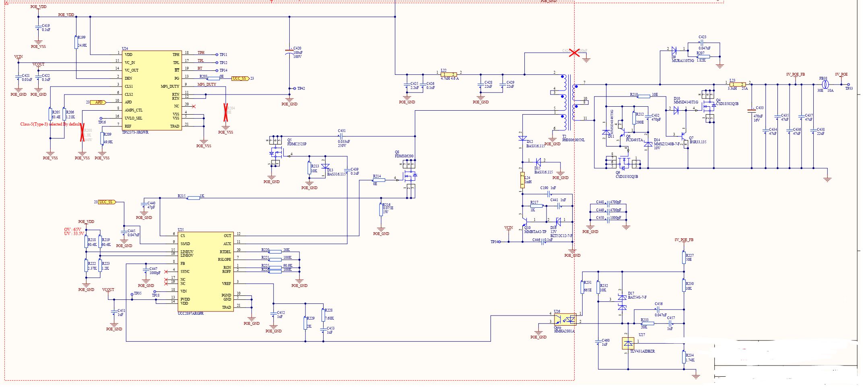This screenshot has width=868, height=390.
Task: Click the 8V_POE net label
Action: [841, 74]
